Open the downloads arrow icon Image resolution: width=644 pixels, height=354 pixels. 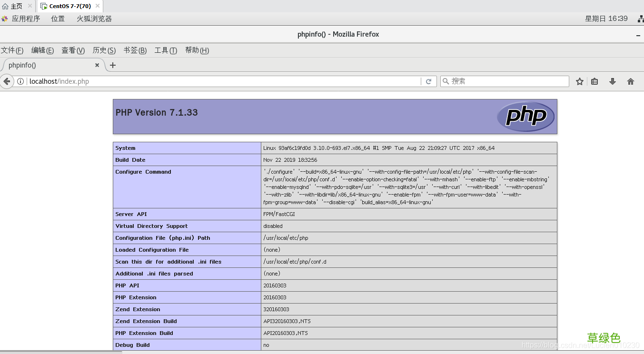coord(613,81)
